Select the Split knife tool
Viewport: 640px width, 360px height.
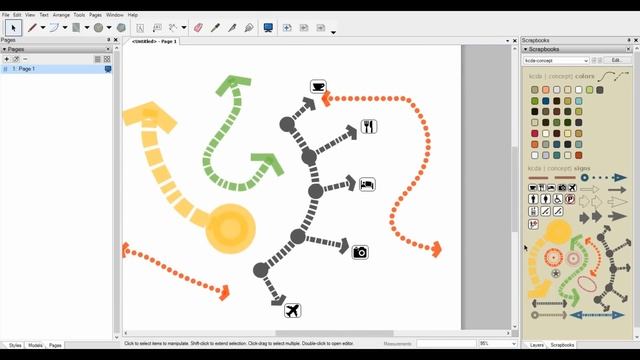point(232,28)
